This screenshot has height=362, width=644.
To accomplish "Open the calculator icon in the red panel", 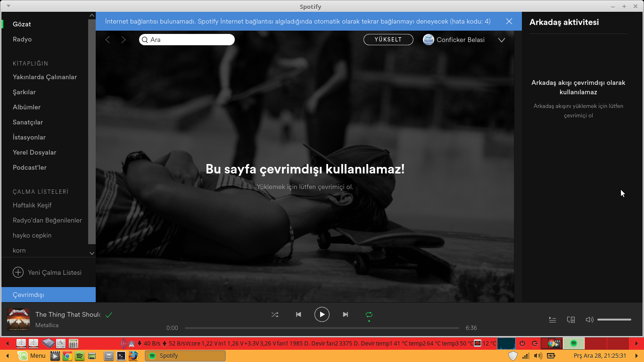I will pyautogui.click(x=74, y=343).
